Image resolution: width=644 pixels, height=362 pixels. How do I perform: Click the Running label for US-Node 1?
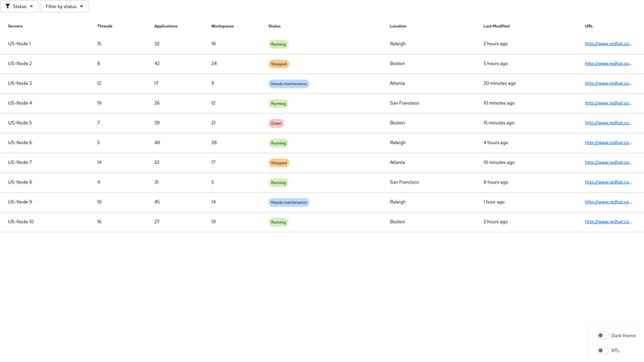279,44
